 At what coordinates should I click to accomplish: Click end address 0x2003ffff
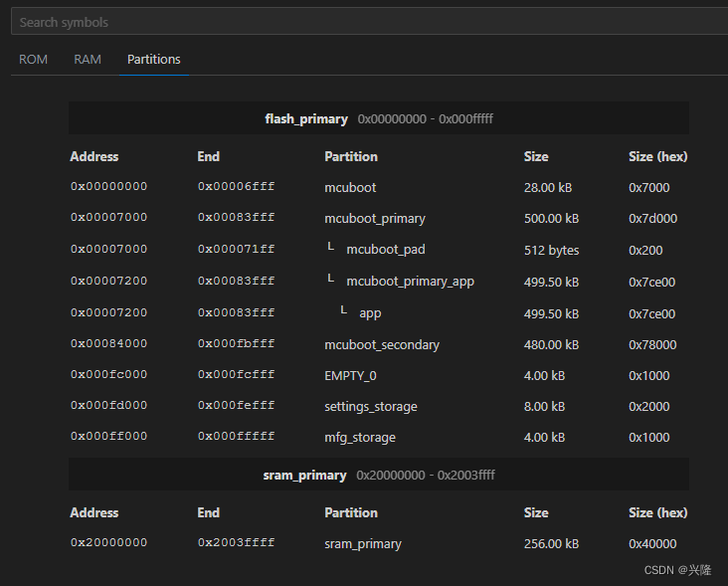point(236,542)
